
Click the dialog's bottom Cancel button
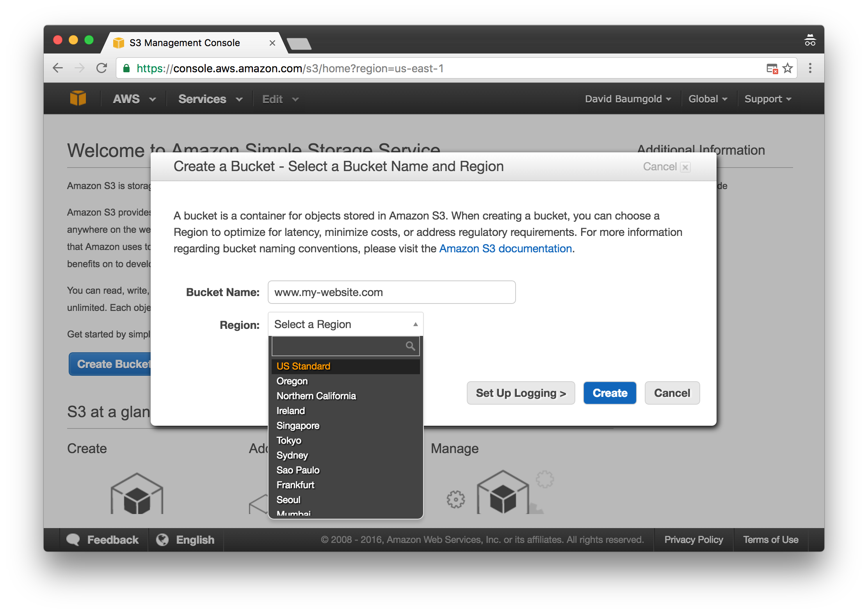click(x=672, y=393)
